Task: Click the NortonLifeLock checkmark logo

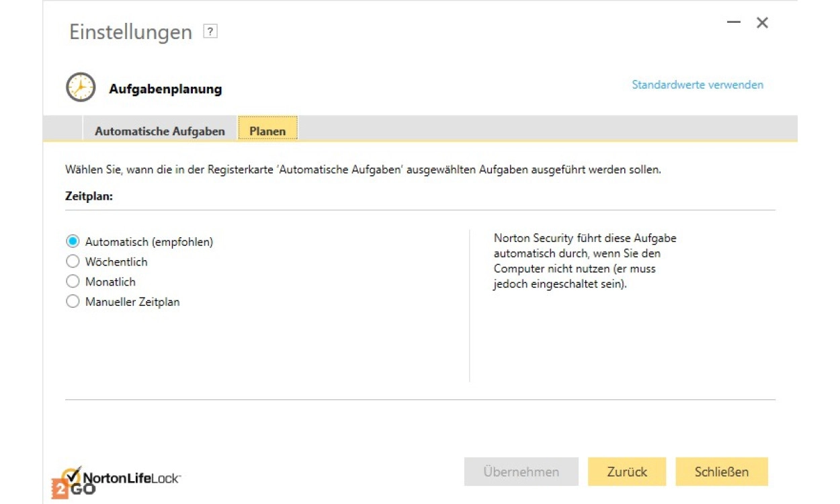Action: (73, 474)
